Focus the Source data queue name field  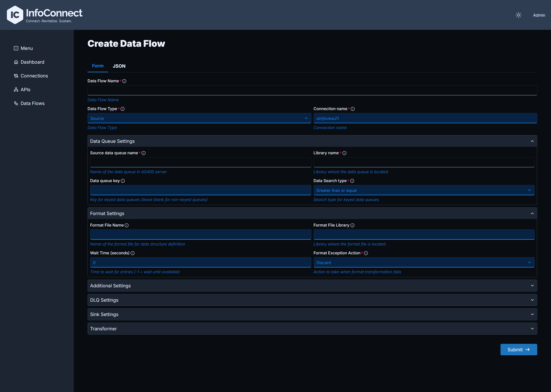coord(200,162)
